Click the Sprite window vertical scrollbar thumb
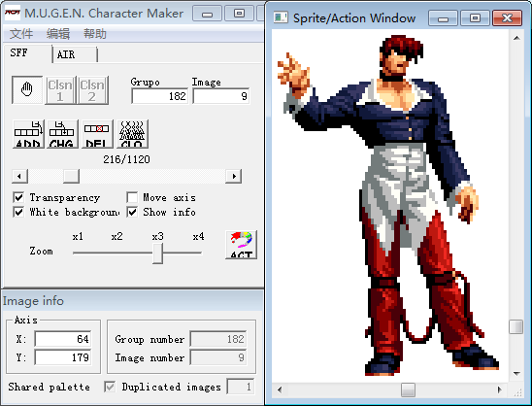 pos(516,327)
